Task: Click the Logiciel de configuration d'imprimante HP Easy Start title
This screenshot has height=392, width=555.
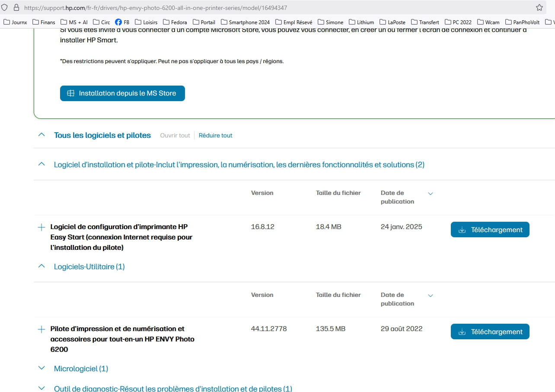Action: (121, 237)
